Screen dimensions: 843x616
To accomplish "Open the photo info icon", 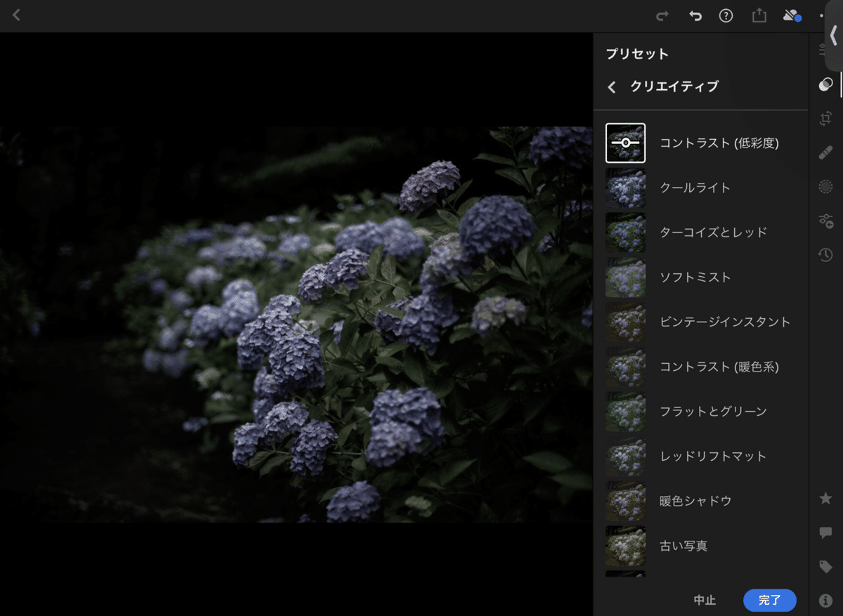I will coord(826,601).
